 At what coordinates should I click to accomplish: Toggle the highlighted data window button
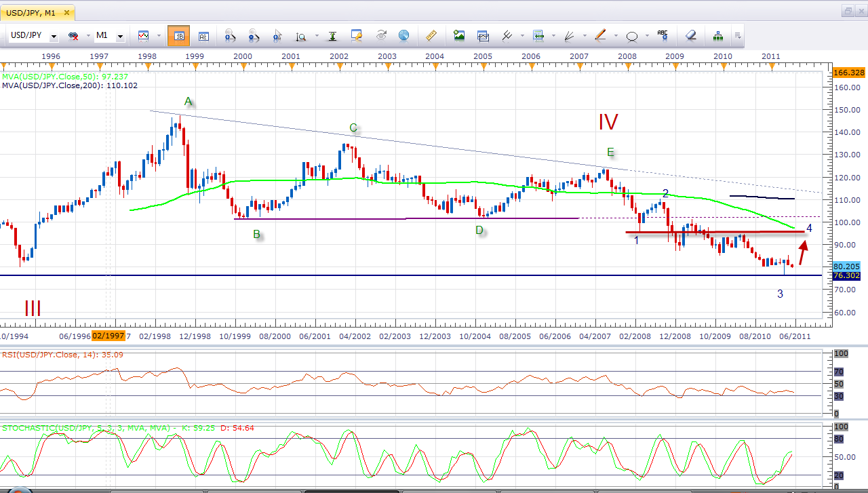click(178, 36)
